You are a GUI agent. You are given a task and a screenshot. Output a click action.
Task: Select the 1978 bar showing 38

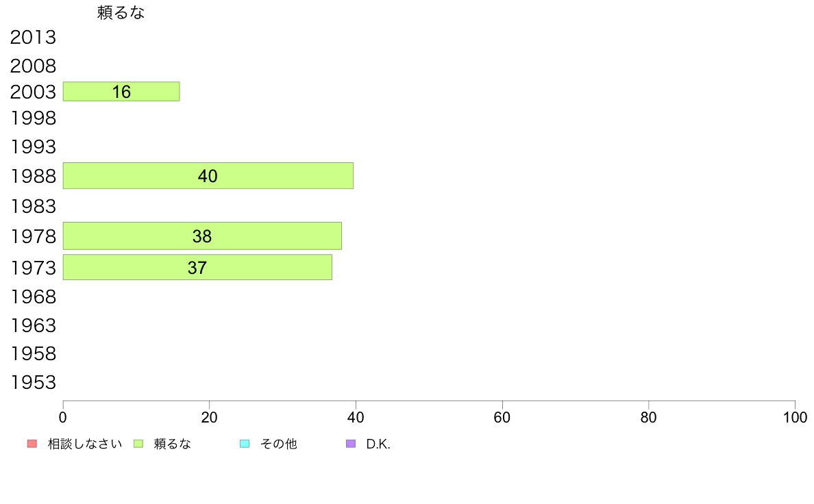pos(202,236)
